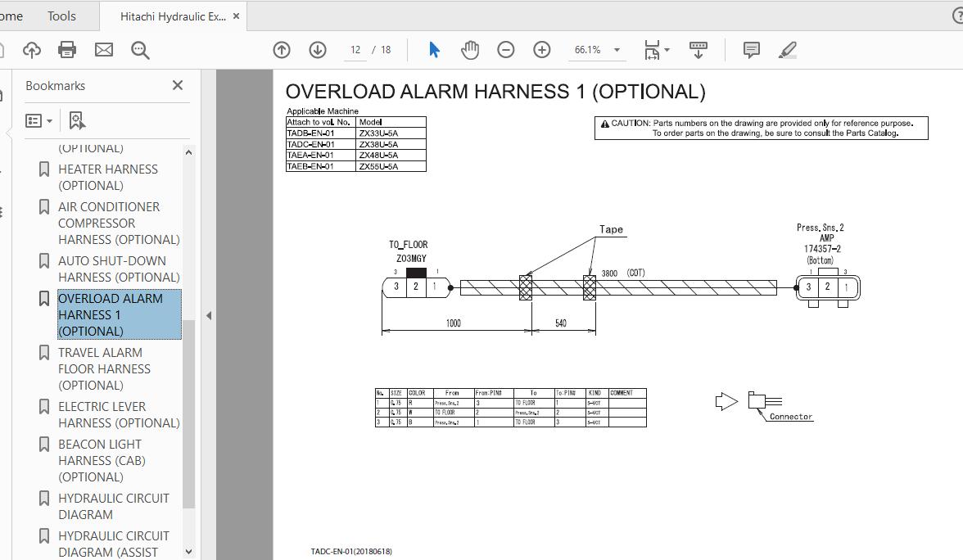Open the Find text magnifier tool
963x560 pixels.
pyautogui.click(x=140, y=50)
